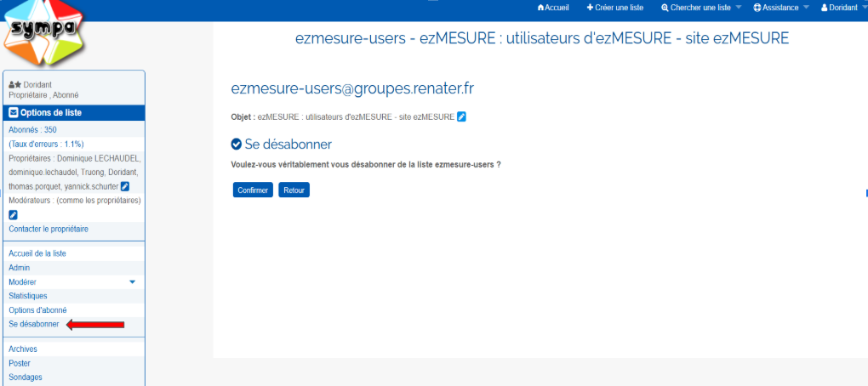Click the Se désabonner heading
The height and width of the screenshot is (386, 868).
point(281,145)
